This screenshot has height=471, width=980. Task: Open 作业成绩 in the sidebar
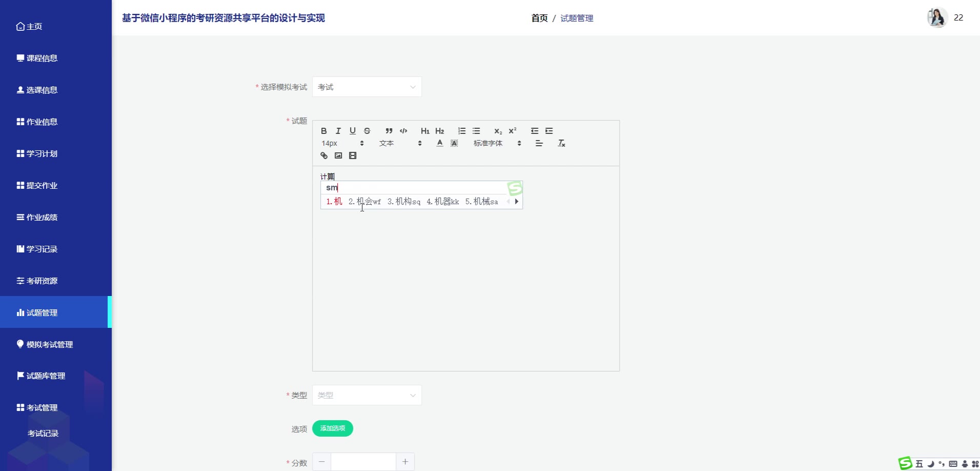(x=56, y=217)
